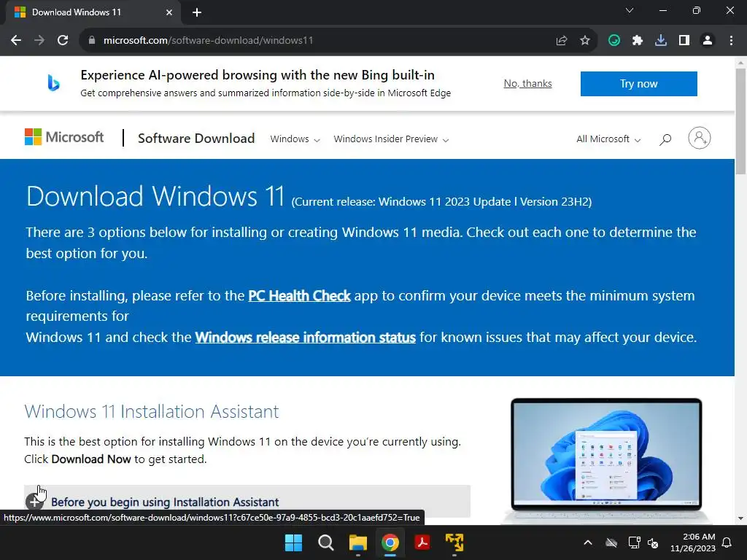Open the notification bell
Viewport: 747px width, 560px height.
pos(727,542)
